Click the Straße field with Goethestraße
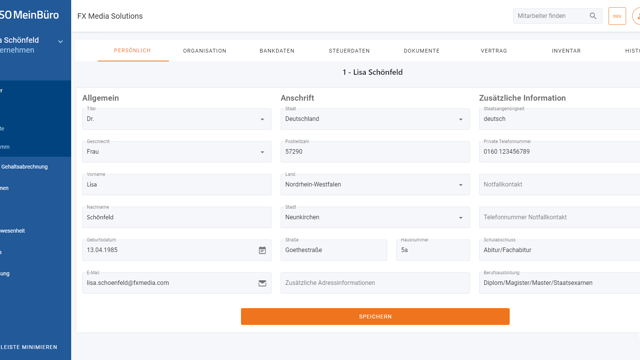 (333, 250)
